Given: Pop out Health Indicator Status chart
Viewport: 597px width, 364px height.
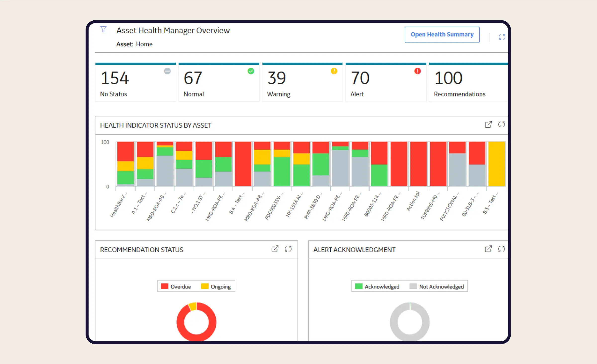Looking at the screenshot, I should [488, 124].
